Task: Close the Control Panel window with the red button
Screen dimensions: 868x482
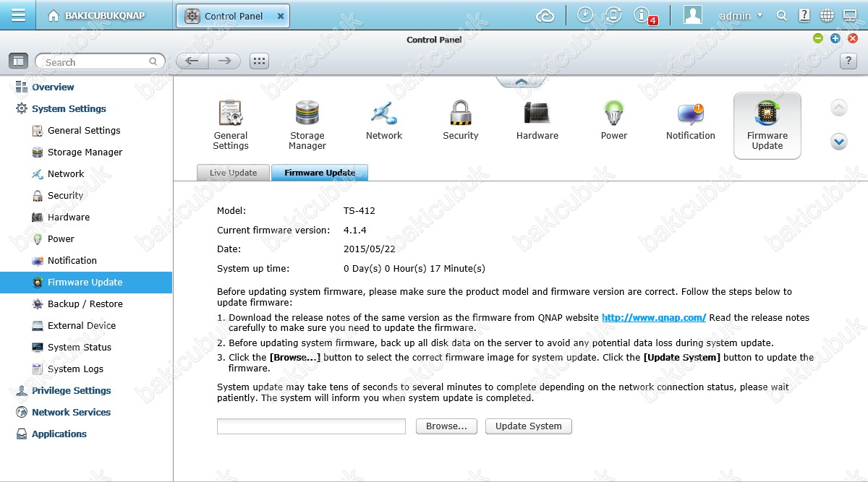Action: (853, 38)
